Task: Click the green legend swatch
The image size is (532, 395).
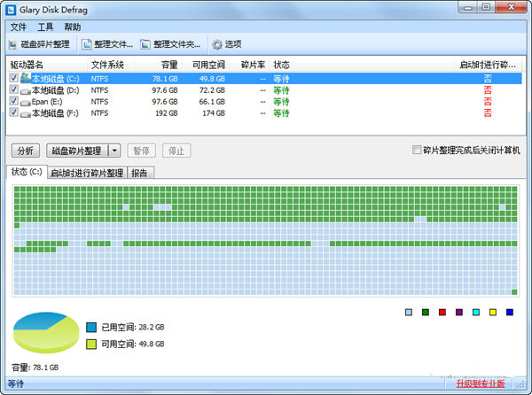Action: (426, 312)
